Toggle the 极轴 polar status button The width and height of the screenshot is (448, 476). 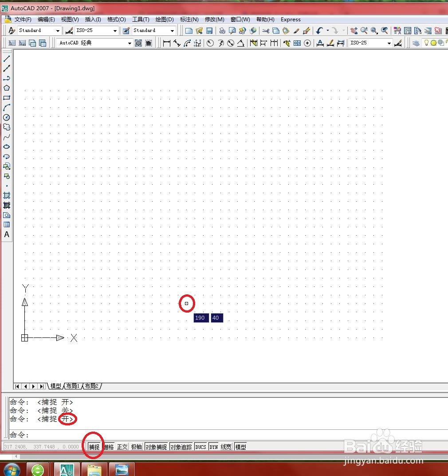(137, 447)
